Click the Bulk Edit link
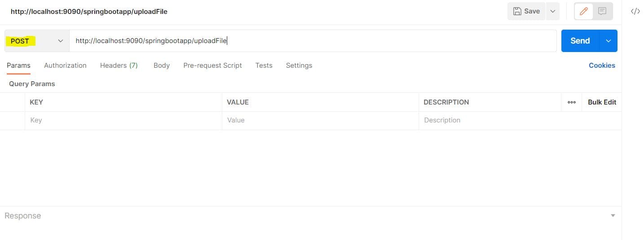Image resolution: width=644 pixels, height=240 pixels. (x=602, y=102)
